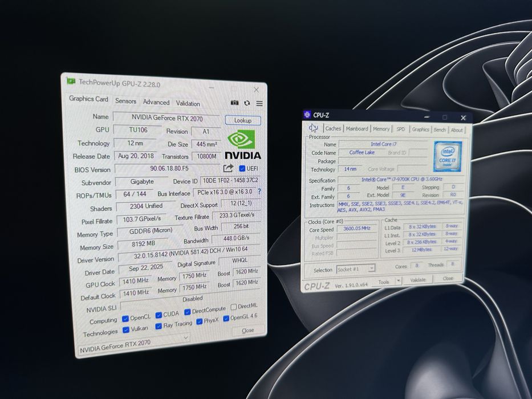Close the GPU-Z window with X
This screenshot has width=532, height=399.
[256, 89]
